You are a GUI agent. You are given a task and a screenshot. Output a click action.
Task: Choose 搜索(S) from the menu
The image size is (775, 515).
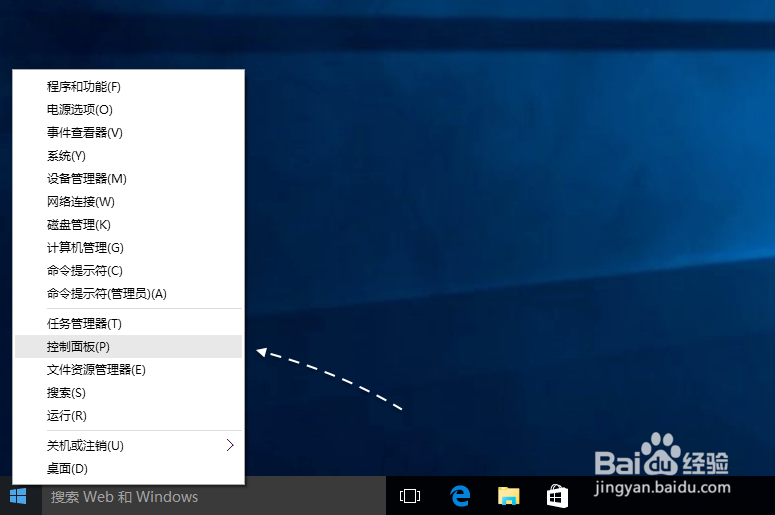pos(129,393)
